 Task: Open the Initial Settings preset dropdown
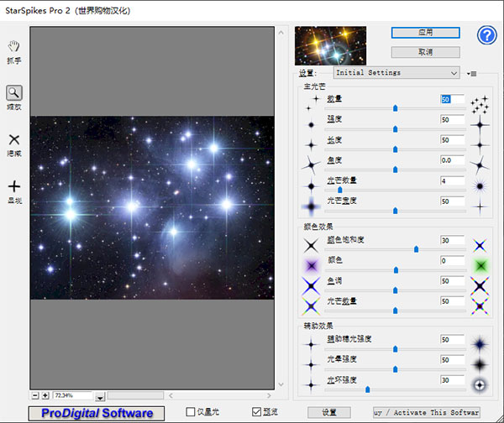tap(396, 73)
